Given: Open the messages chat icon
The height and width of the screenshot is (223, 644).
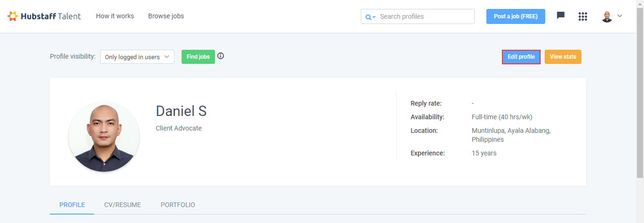Looking at the screenshot, I should pos(561,15).
